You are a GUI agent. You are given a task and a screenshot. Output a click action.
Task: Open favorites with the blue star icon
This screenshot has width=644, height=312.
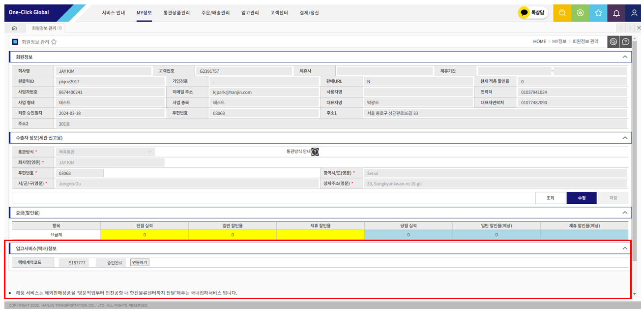pos(598,13)
